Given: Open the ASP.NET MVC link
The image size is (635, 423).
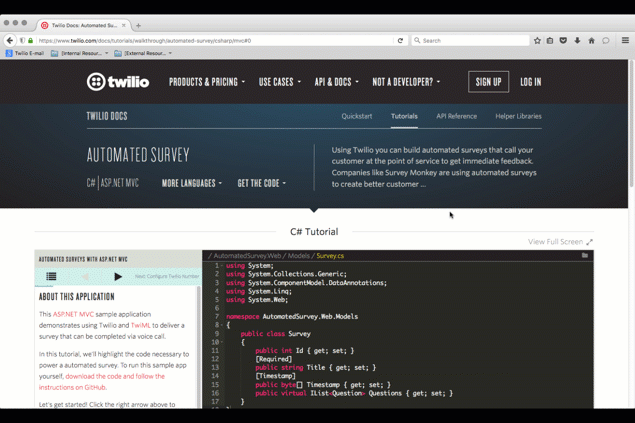Looking at the screenshot, I should (x=73, y=314).
